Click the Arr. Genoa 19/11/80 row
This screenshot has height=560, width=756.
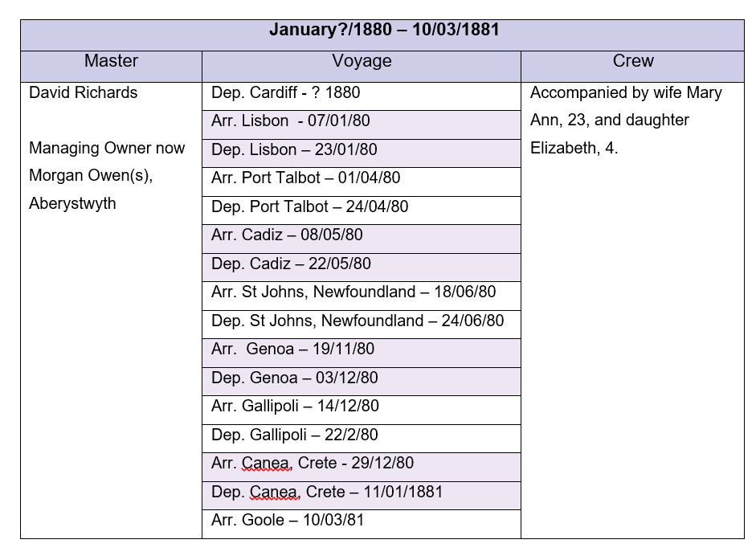click(x=292, y=349)
